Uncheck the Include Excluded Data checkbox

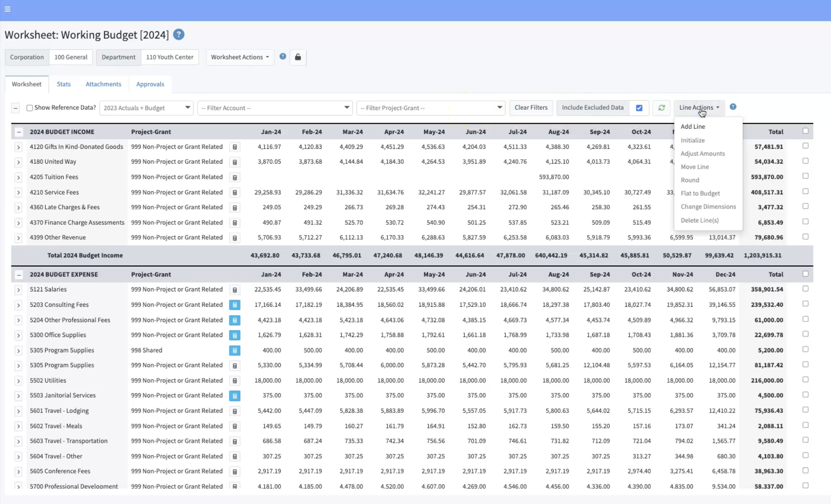[x=639, y=108]
